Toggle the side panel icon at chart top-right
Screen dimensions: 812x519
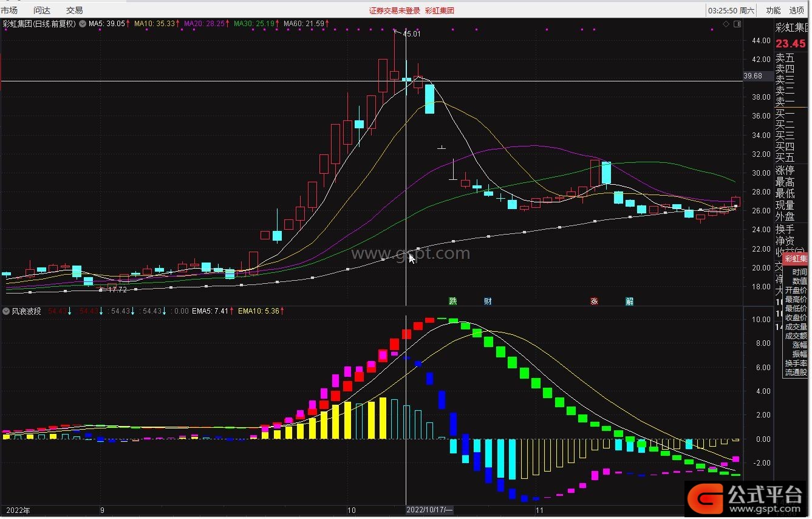click(x=737, y=24)
